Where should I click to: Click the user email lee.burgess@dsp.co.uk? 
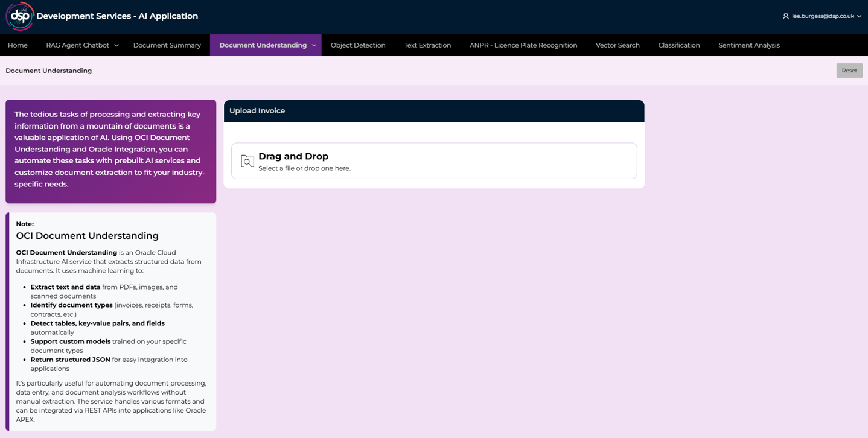[x=822, y=16]
